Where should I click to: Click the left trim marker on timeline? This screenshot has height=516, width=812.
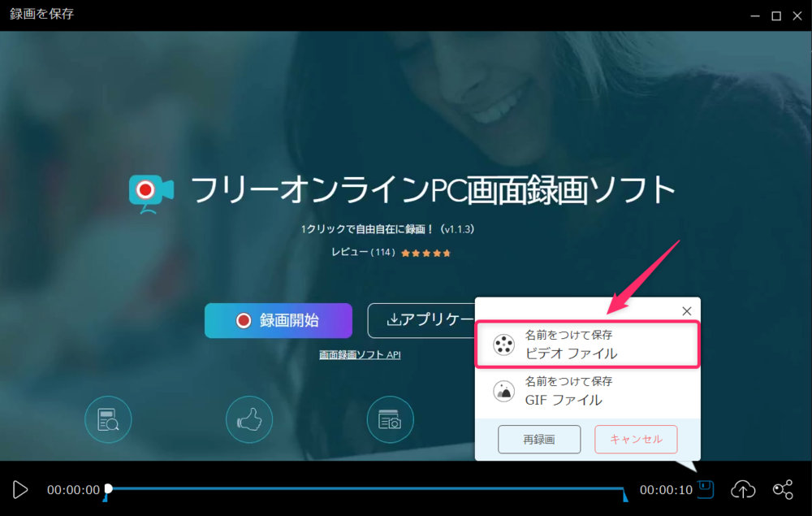(x=105, y=497)
